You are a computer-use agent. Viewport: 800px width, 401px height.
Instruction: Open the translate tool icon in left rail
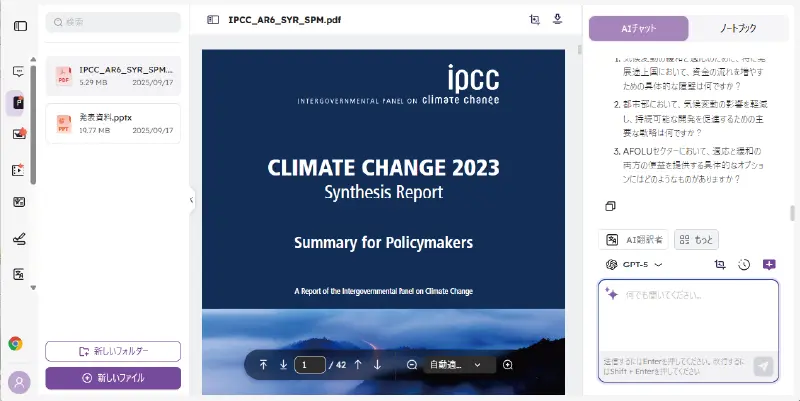click(18, 274)
